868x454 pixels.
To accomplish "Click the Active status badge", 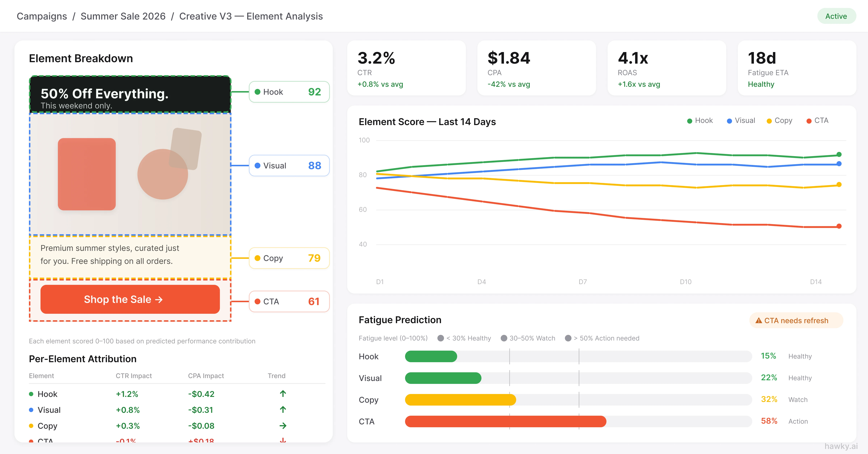I will click(836, 16).
